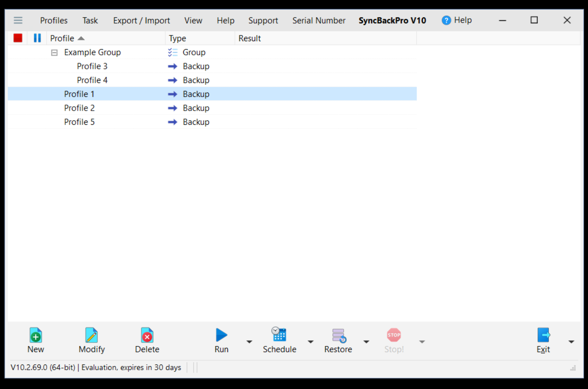Open the Restore dropdown arrow
Screen dimensions: 588x389
pos(366,341)
